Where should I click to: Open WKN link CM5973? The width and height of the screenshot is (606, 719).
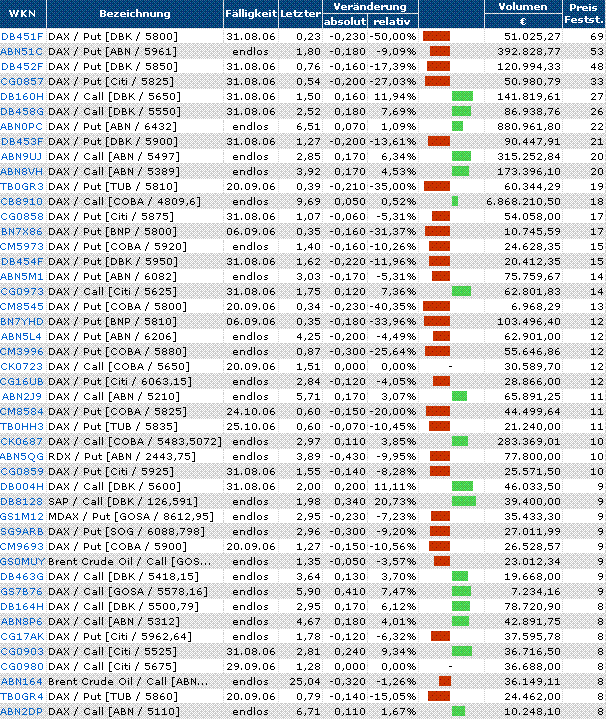[22, 246]
